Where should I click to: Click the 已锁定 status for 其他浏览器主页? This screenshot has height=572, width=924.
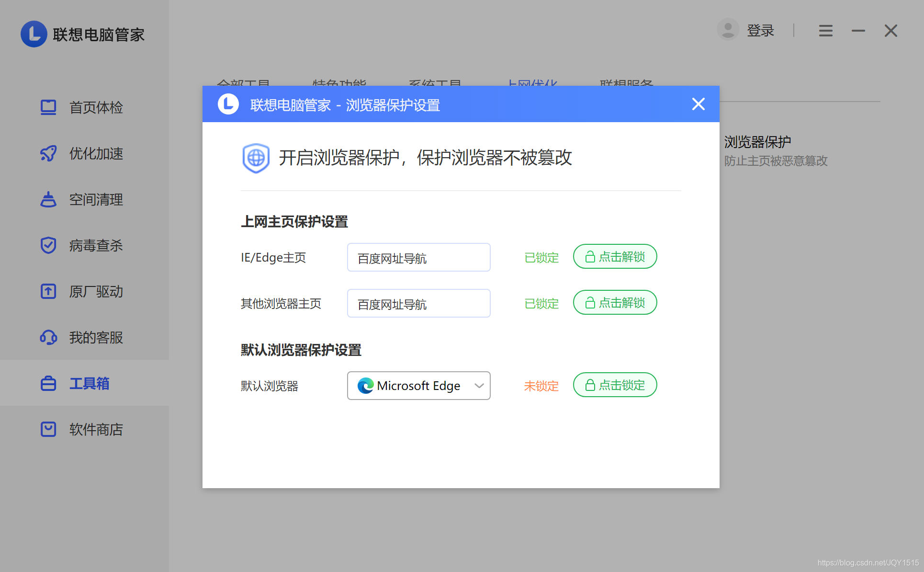pos(541,304)
